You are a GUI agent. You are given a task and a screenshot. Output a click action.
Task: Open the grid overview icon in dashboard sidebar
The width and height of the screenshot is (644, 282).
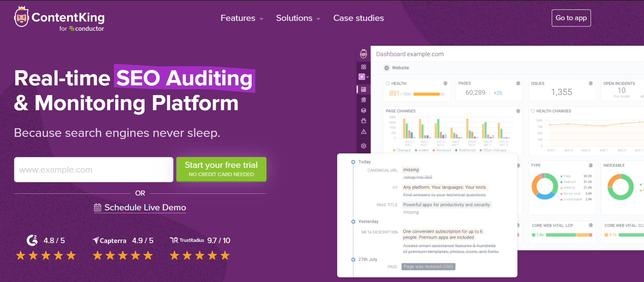point(363,67)
